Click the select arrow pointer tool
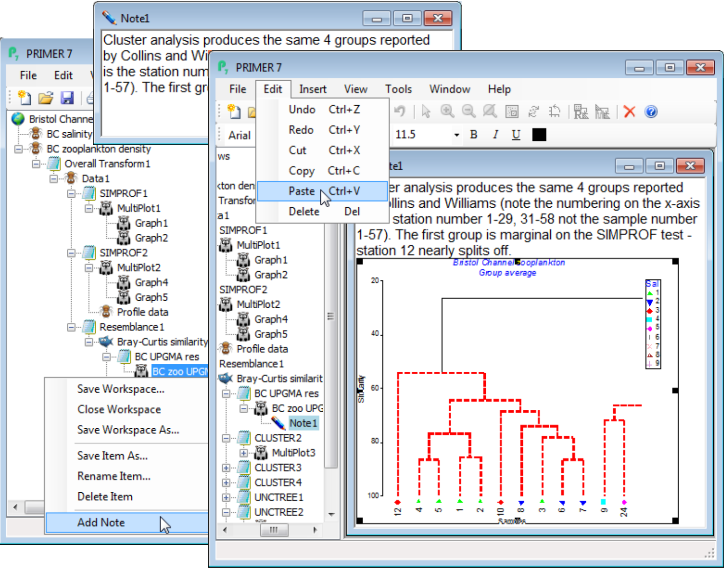 click(x=426, y=111)
